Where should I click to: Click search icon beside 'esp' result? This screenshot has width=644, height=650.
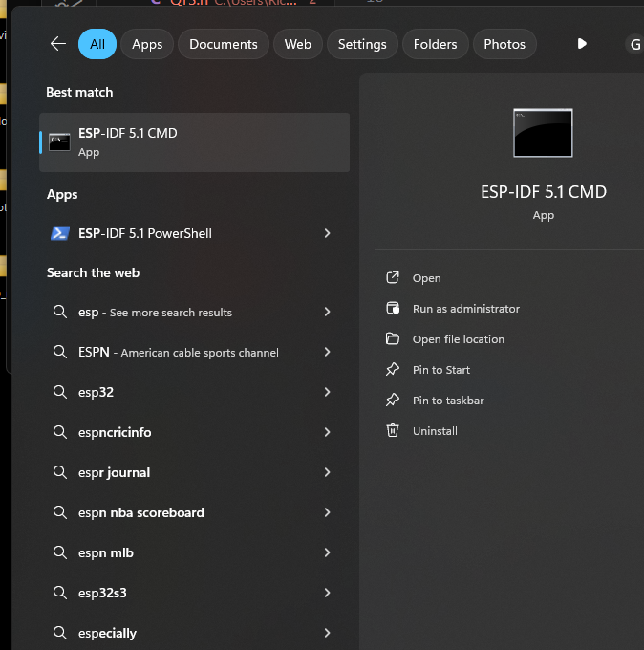point(59,312)
